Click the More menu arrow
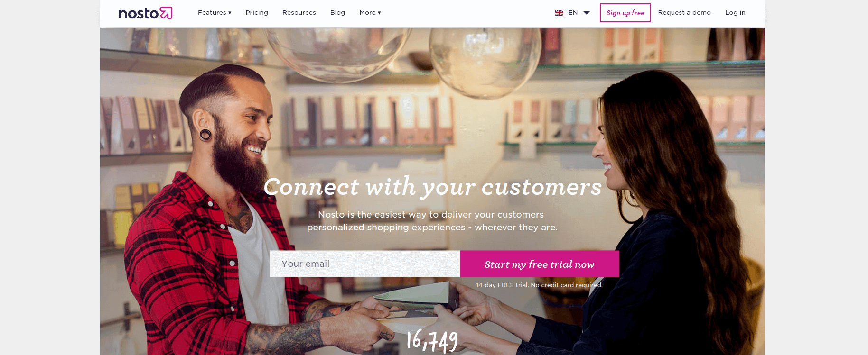 pos(379,13)
